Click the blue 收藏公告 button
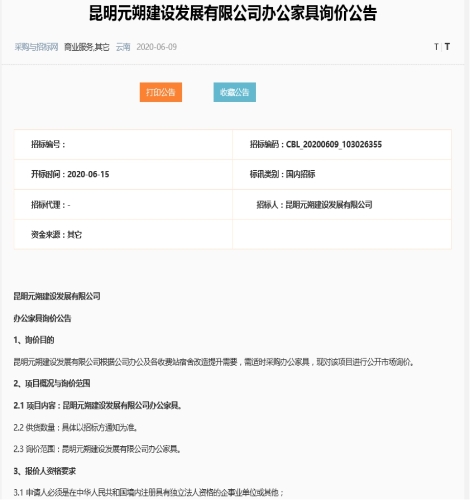Screen dimensions: 470x500 [x=235, y=92]
